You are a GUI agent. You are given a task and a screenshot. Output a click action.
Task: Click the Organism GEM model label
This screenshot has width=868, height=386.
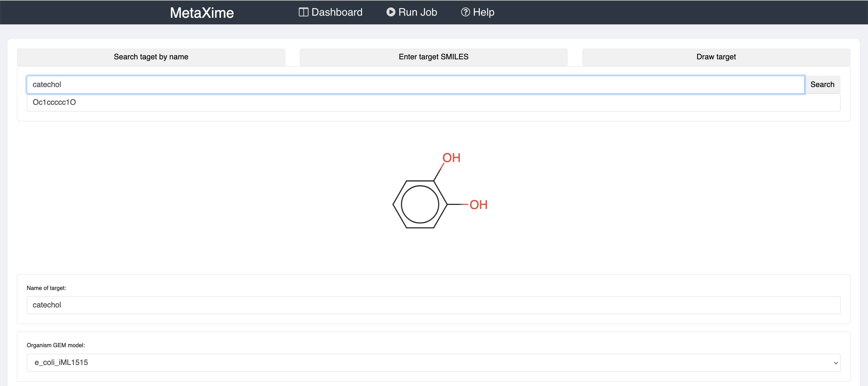(x=55, y=345)
